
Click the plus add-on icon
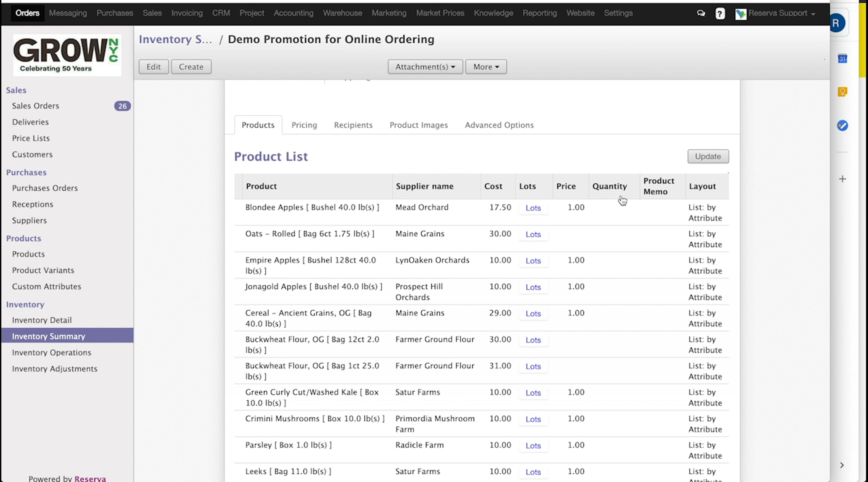coord(842,179)
